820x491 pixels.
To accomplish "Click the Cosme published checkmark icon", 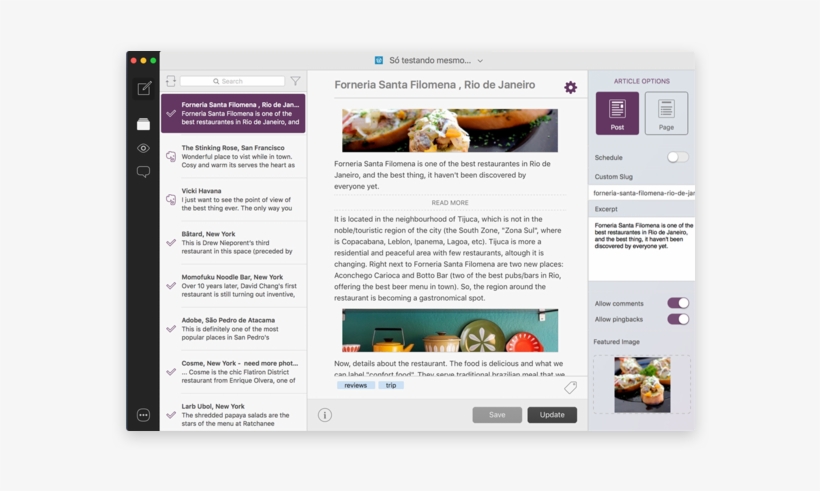I will pos(171,372).
